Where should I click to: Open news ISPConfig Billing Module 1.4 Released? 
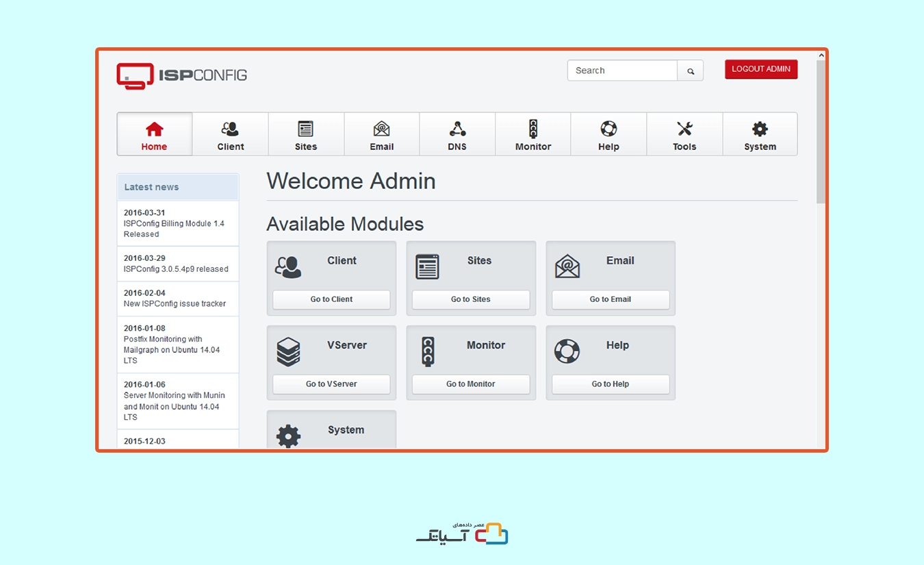[x=174, y=229]
